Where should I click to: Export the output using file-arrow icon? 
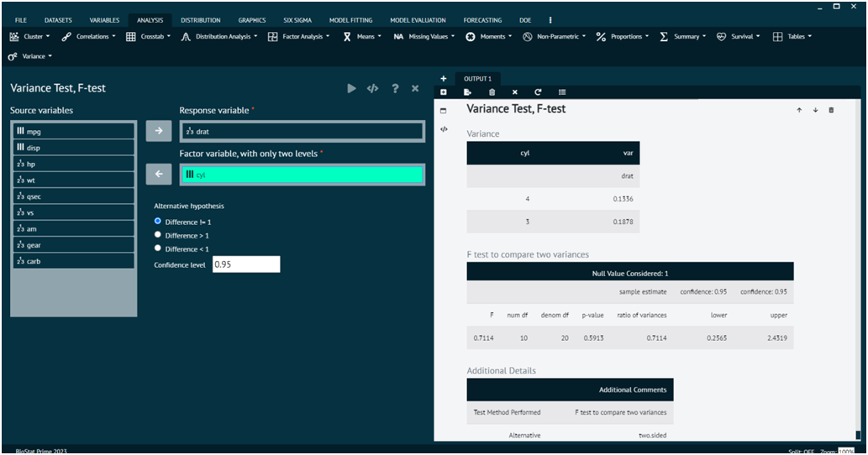pos(468,92)
